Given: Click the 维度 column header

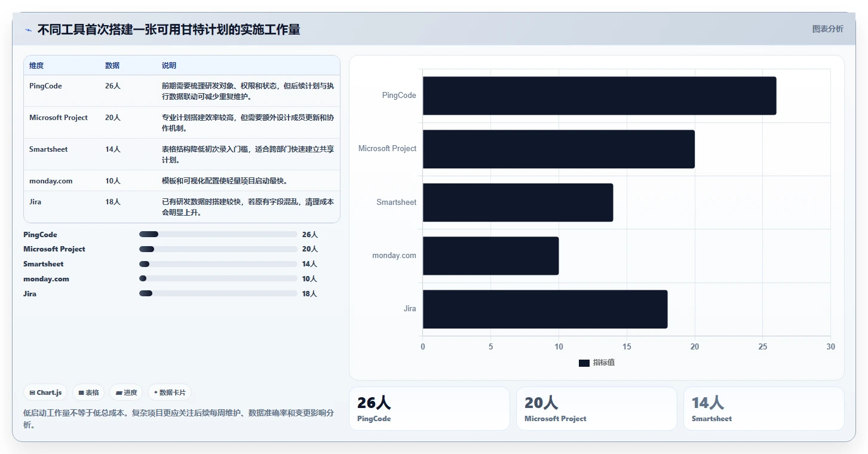Looking at the screenshot, I should pos(36,66).
